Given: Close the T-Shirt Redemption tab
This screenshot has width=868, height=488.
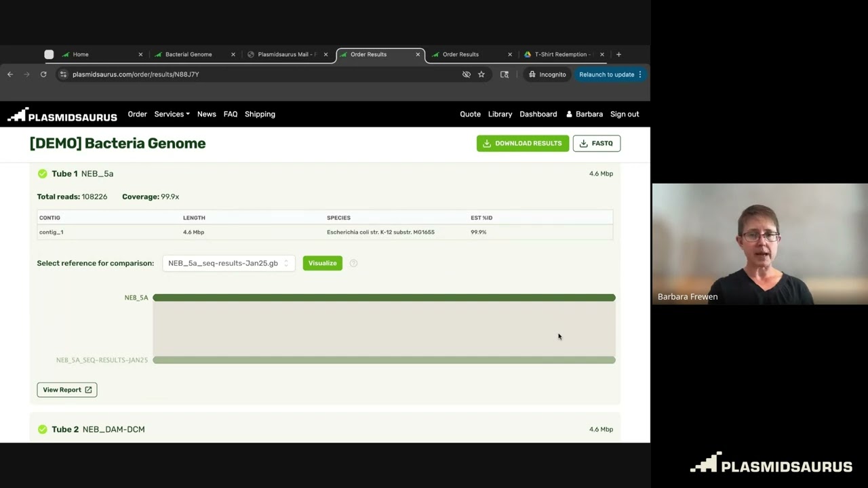Looking at the screenshot, I should point(601,54).
